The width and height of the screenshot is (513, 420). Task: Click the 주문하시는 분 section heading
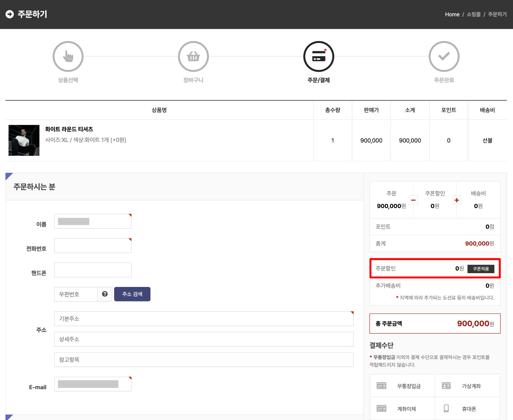(x=34, y=187)
